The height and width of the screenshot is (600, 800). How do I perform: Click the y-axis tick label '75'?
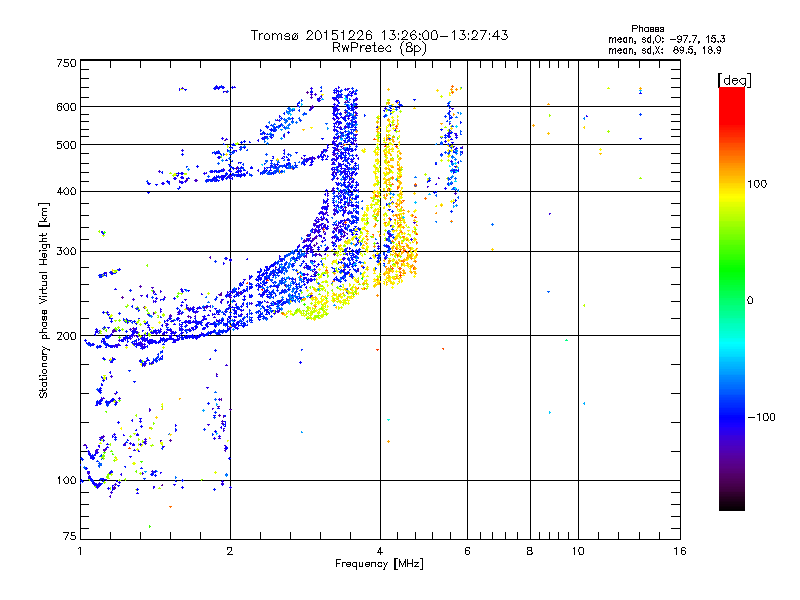coord(70,535)
